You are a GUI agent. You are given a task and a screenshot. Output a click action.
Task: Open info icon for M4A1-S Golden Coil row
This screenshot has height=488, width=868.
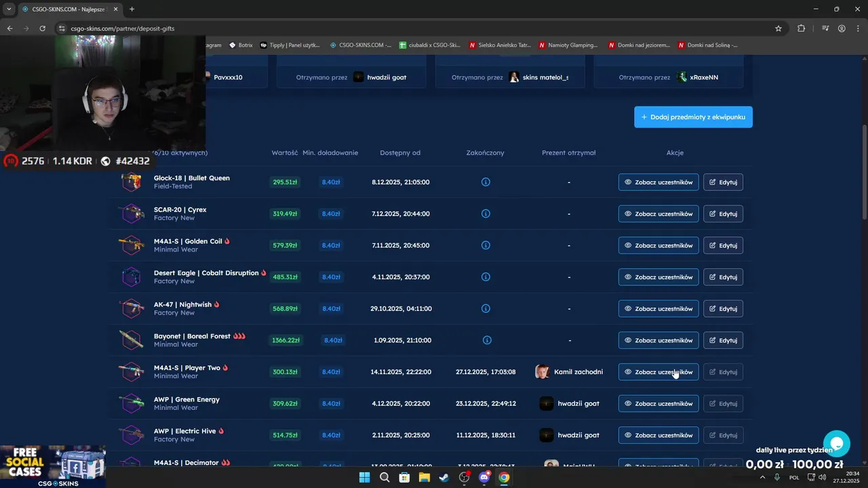486,245
